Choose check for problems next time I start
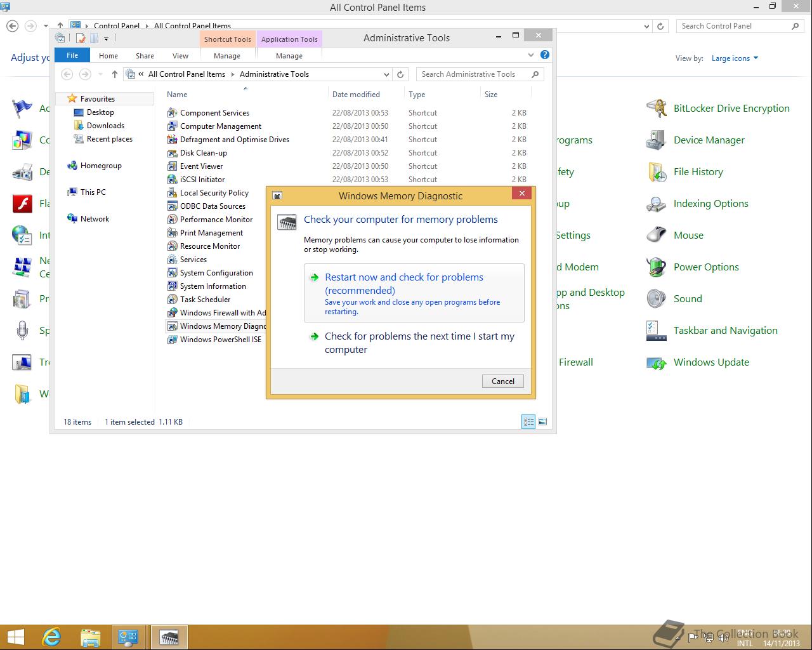The height and width of the screenshot is (650, 812). (x=414, y=343)
